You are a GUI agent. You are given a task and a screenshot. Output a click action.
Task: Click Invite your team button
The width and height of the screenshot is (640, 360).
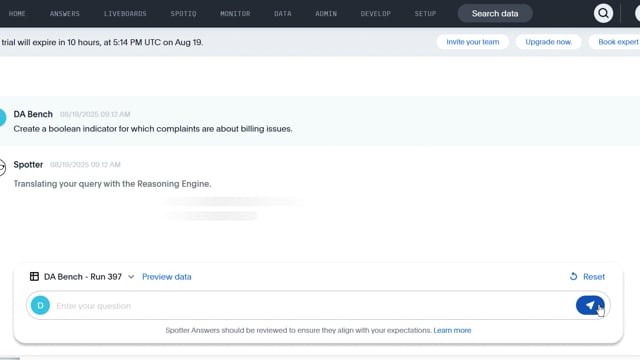coord(473,42)
